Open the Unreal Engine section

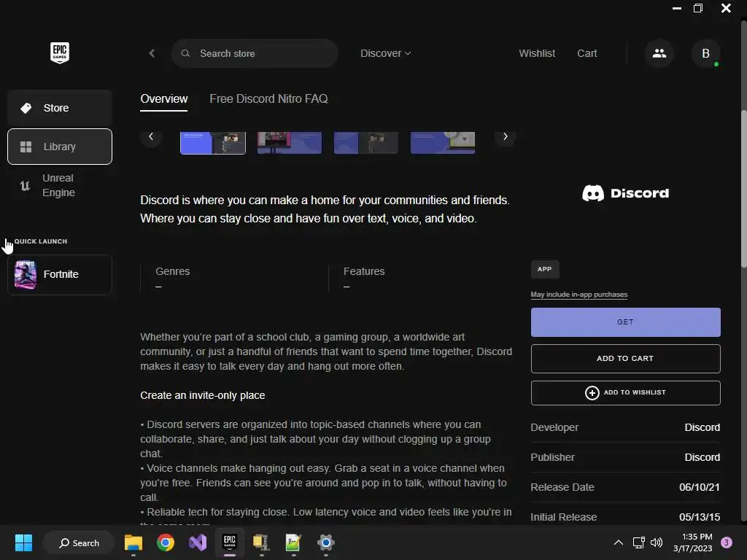pos(60,185)
